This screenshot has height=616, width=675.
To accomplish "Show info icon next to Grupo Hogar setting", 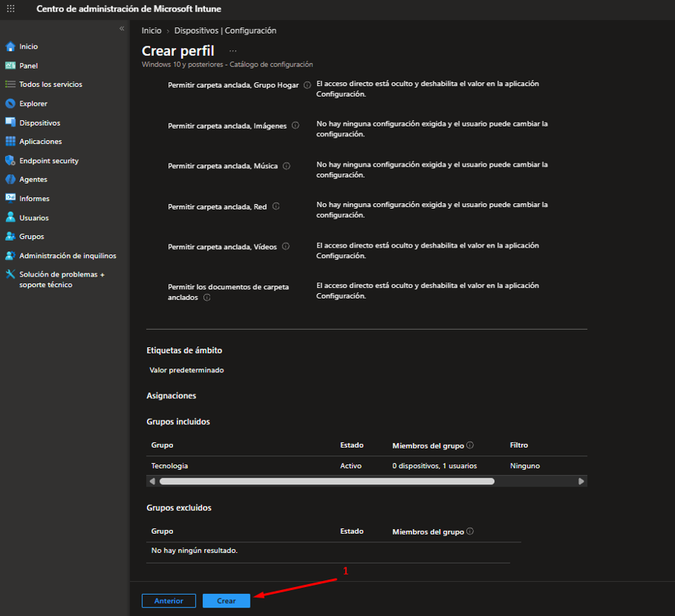I will tap(307, 85).
